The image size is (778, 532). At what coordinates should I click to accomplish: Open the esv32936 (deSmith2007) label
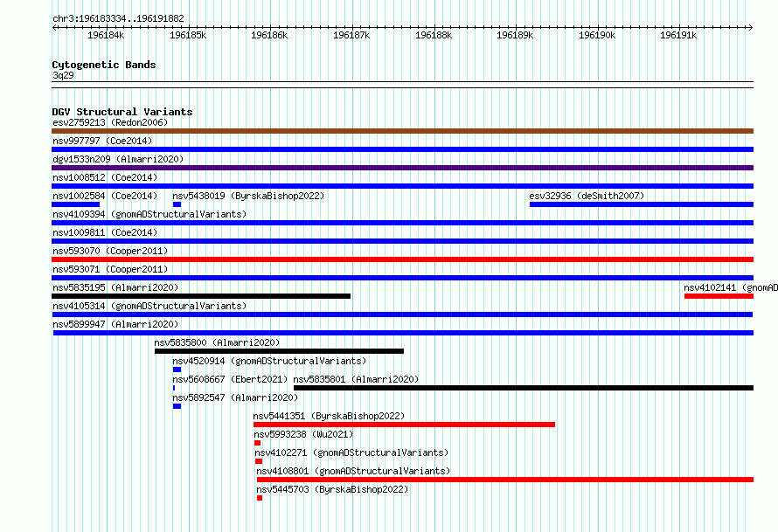pyautogui.click(x=587, y=196)
